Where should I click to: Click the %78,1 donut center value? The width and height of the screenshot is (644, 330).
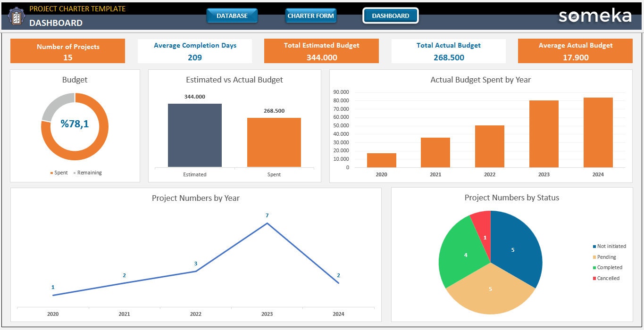75,124
